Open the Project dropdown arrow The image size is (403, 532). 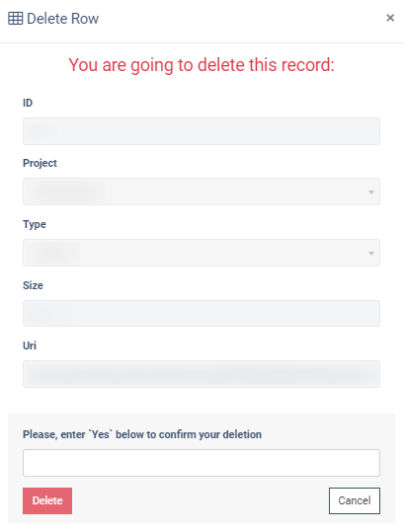(371, 192)
